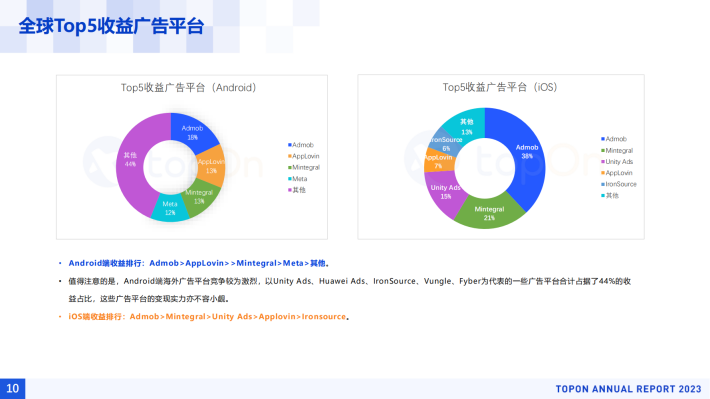Click the Admob 18% slice in Android chart
The width and height of the screenshot is (710, 399).
click(x=192, y=133)
